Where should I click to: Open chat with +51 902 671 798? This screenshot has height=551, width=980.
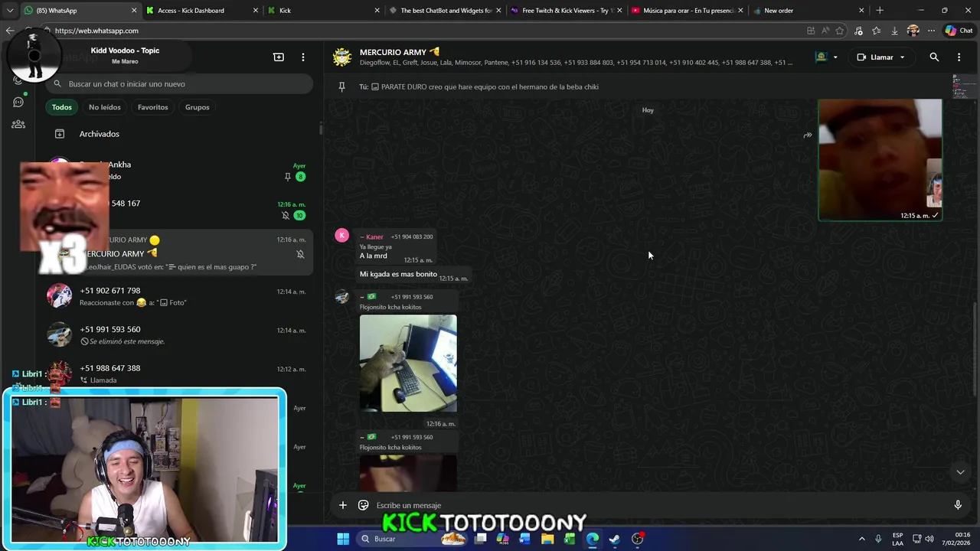point(179,296)
